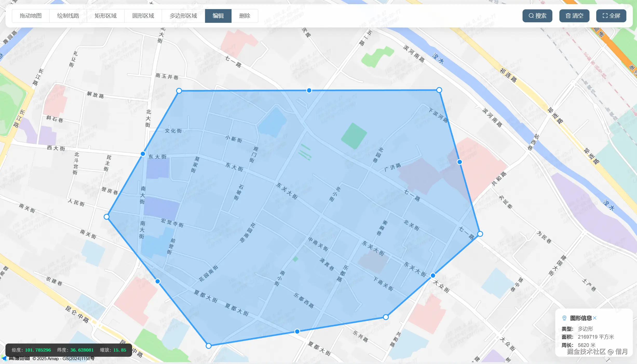This screenshot has width=637, height=364.
Task: Select 多边形区域 drawing mode
Action: [183, 16]
